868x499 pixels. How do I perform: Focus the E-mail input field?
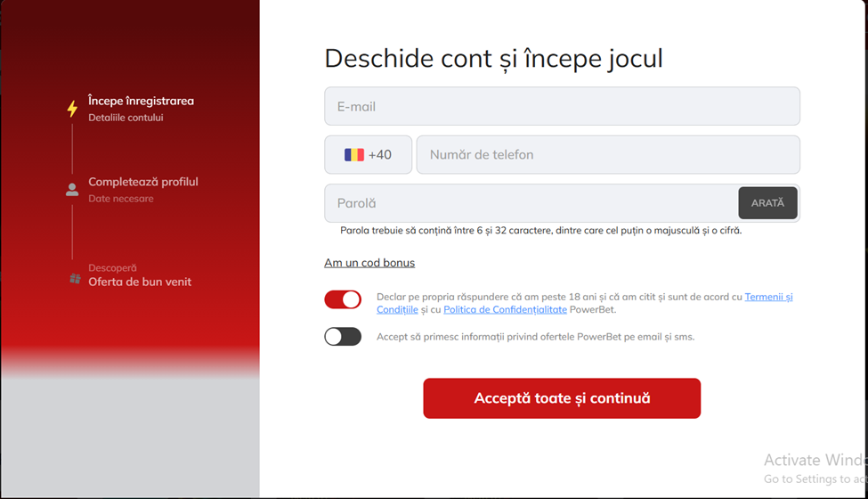click(x=562, y=107)
